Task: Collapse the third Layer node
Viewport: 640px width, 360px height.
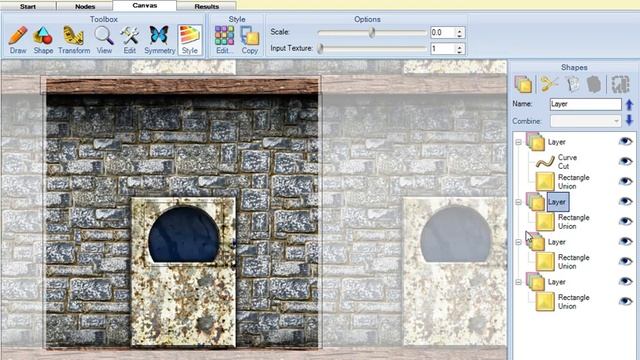Action: [x=518, y=242]
